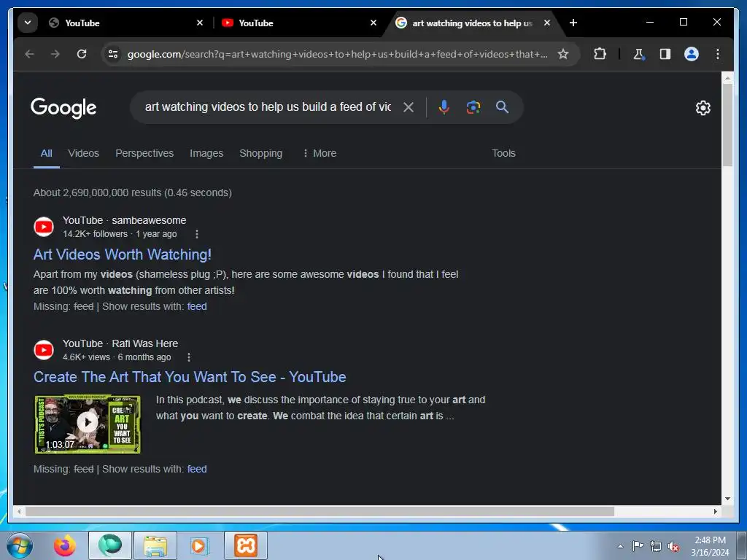Open the clock showing 2:48 PM
Viewport: 747px width, 560px height.
coord(710,546)
